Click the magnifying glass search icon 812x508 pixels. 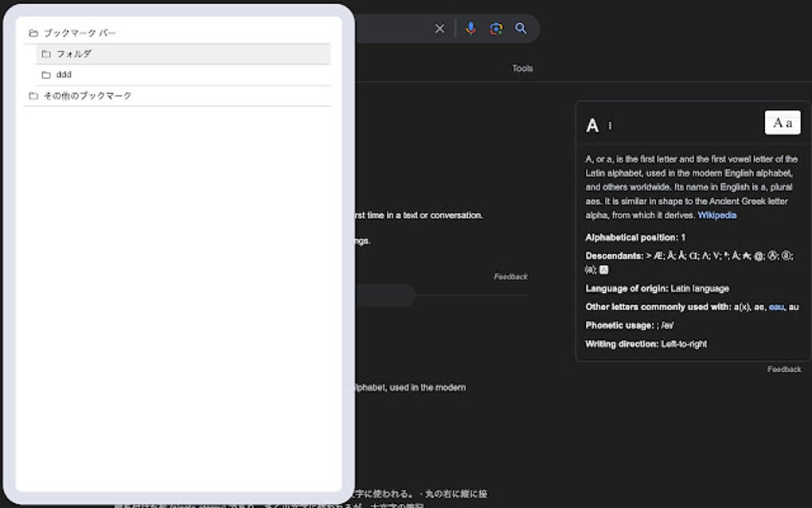coord(521,28)
